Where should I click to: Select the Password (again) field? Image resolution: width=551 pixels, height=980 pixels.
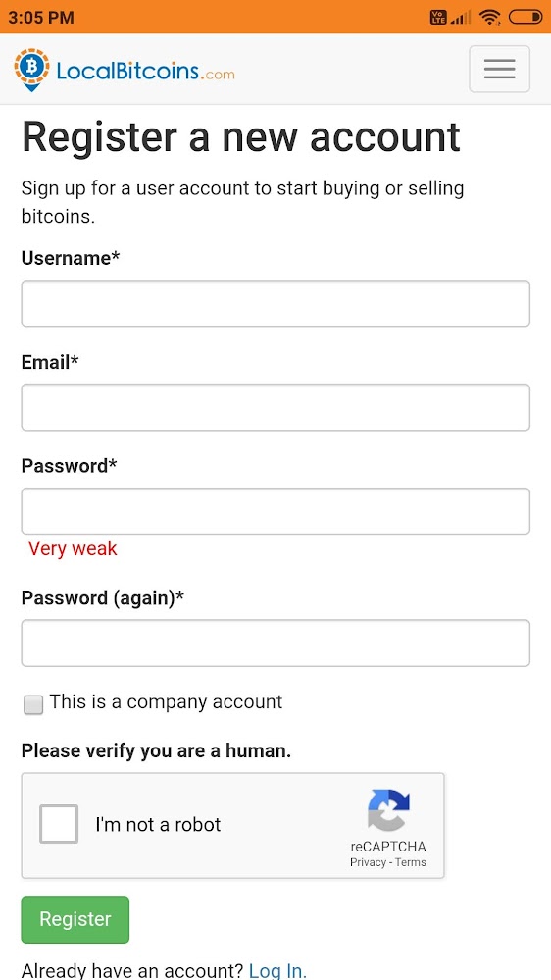(x=275, y=643)
